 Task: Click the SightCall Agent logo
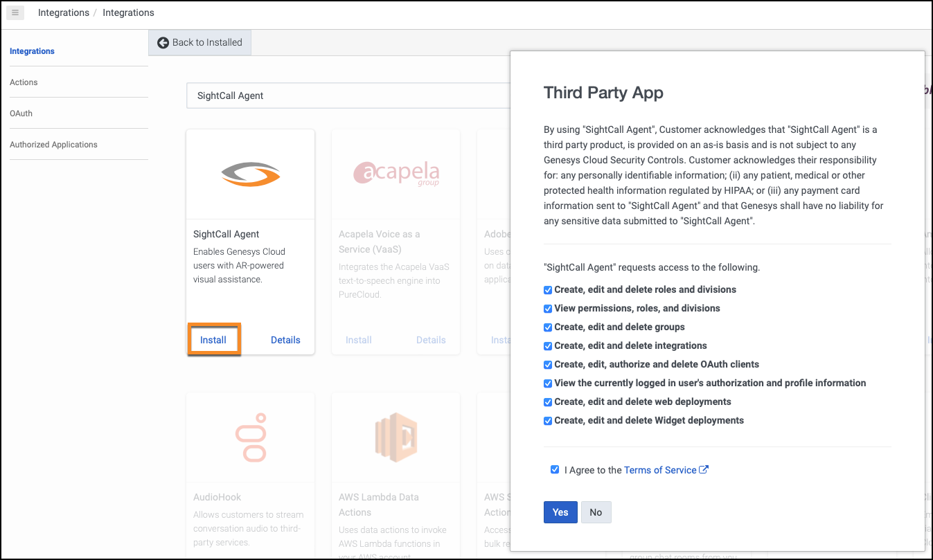coord(251,174)
